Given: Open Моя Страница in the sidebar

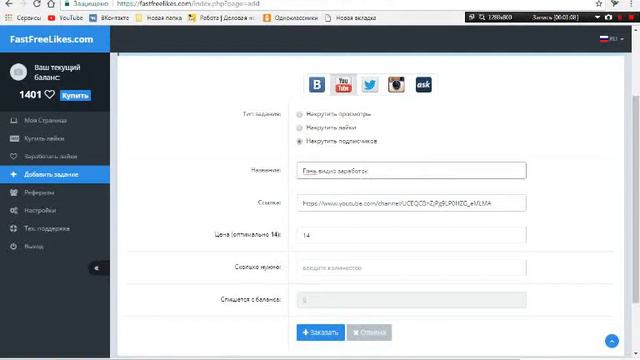Looking at the screenshot, I should 55,120.
